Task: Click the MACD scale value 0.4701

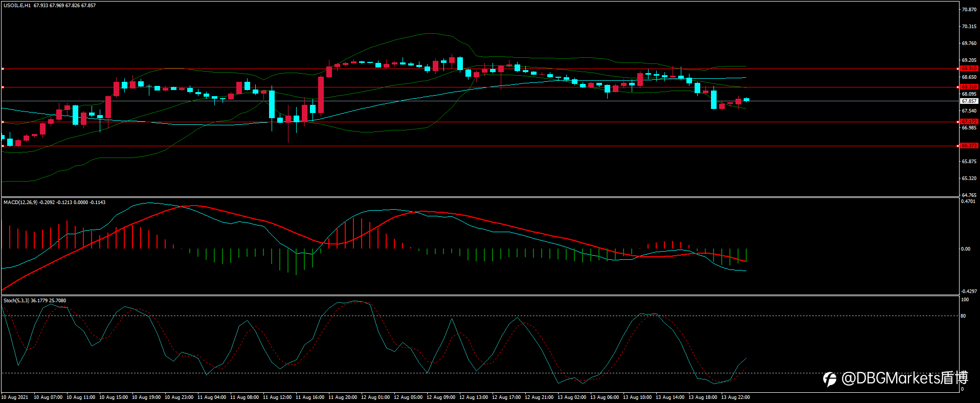Action: tap(968, 202)
